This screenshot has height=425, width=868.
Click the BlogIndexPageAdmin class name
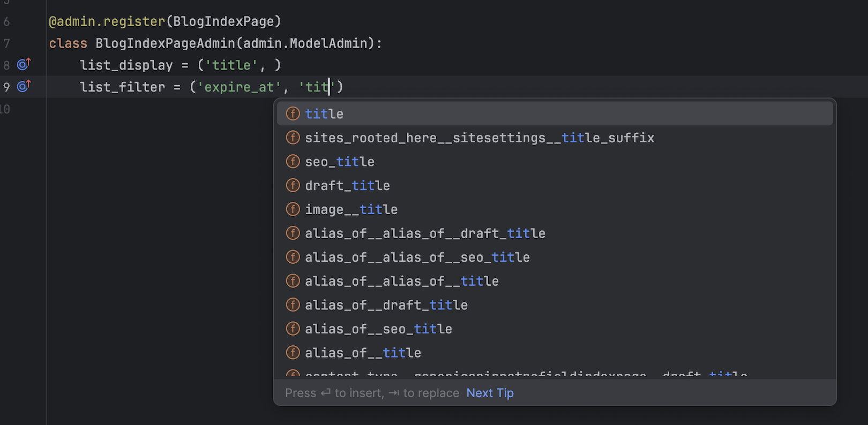click(x=165, y=43)
